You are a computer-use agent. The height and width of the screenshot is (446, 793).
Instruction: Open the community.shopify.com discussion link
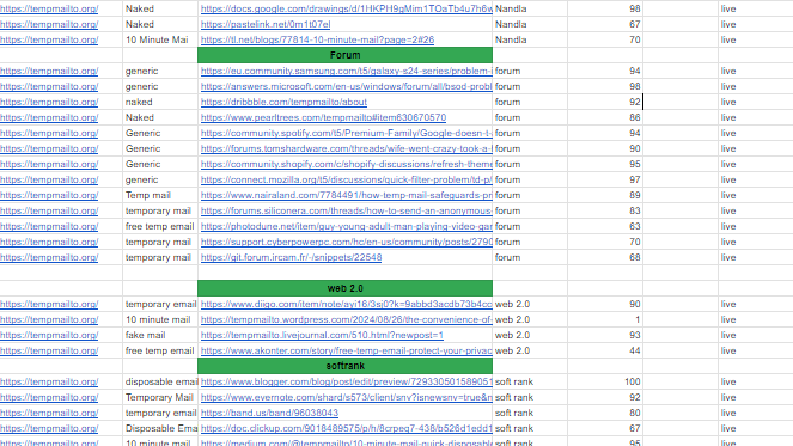tap(346, 164)
